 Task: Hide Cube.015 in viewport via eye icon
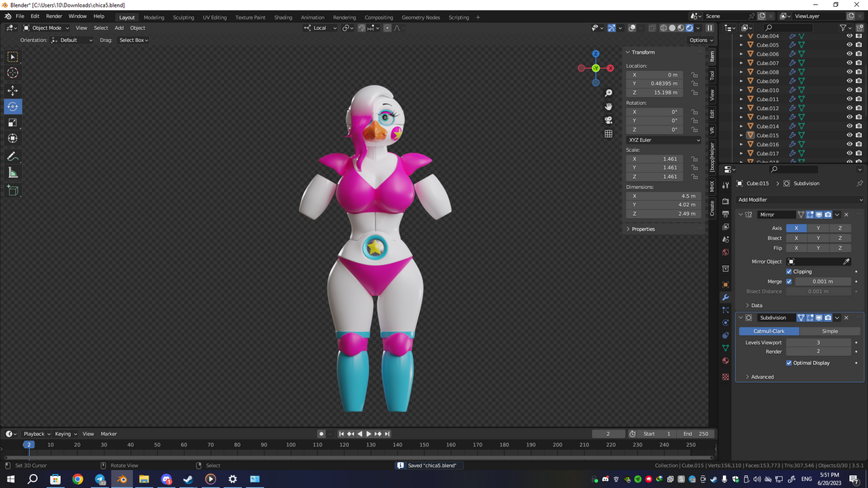pos(849,136)
